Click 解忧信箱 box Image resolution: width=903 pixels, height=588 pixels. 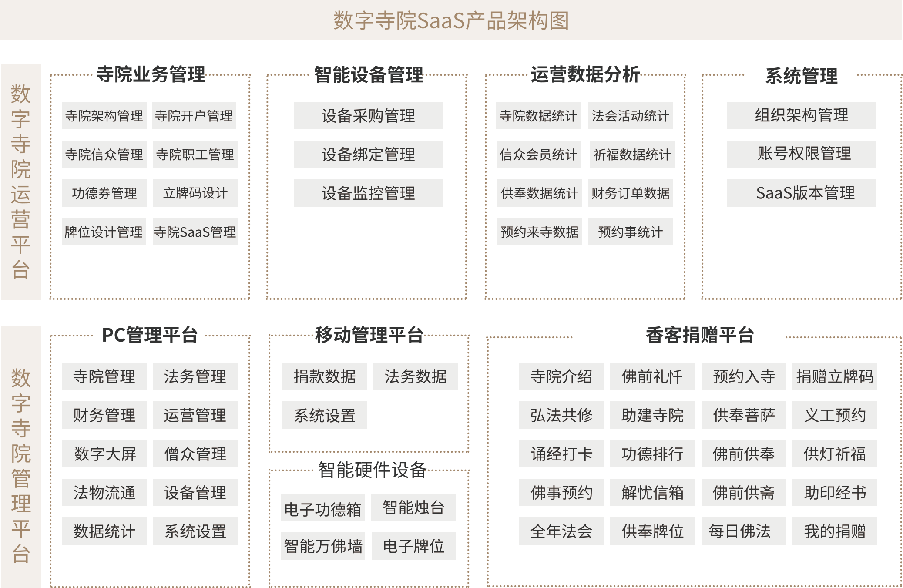(652, 493)
